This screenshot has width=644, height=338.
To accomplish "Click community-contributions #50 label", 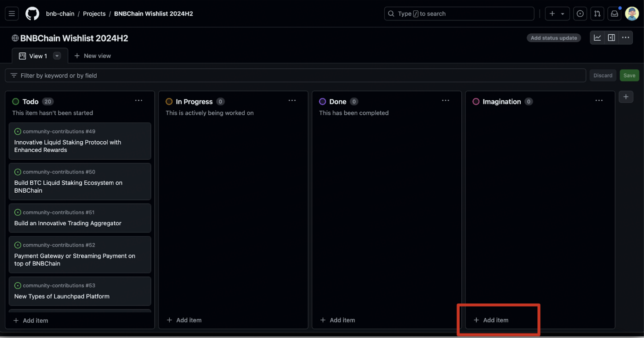I will pos(59,172).
